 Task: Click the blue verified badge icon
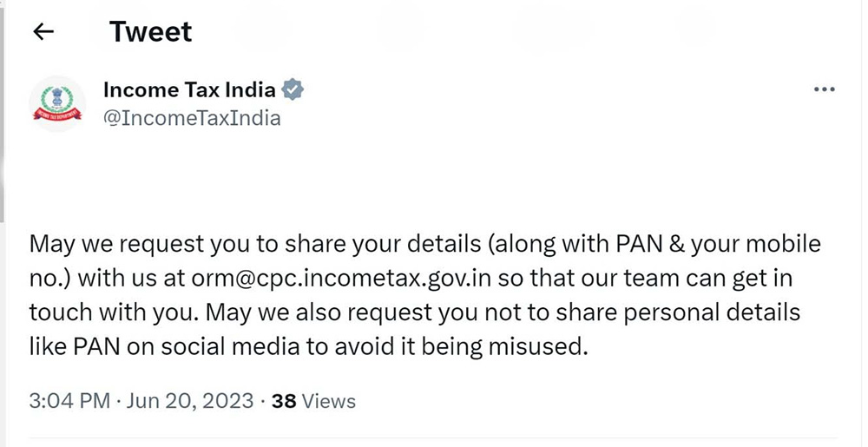point(293,89)
